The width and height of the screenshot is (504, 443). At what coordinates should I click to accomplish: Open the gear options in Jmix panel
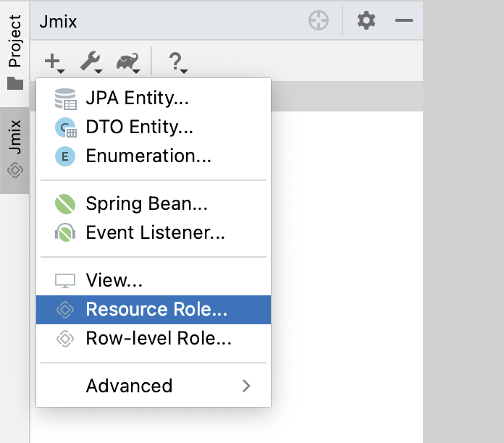click(366, 21)
